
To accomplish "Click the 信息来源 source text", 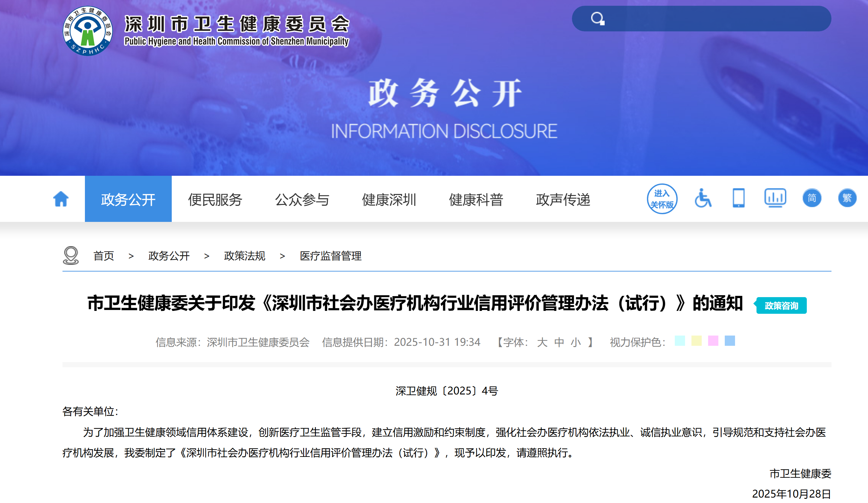I will click(x=233, y=342).
